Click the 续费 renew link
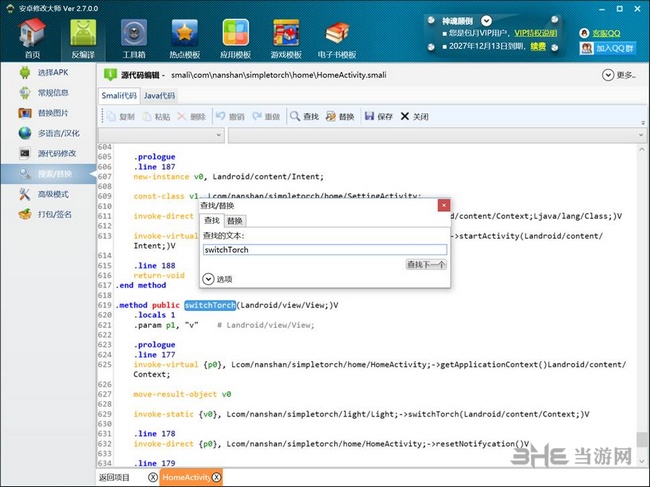This screenshot has height=487, width=650. pos(538,46)
